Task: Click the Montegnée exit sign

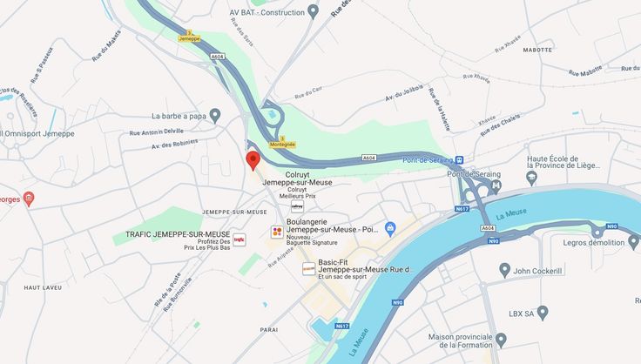Action: point(282,142)
